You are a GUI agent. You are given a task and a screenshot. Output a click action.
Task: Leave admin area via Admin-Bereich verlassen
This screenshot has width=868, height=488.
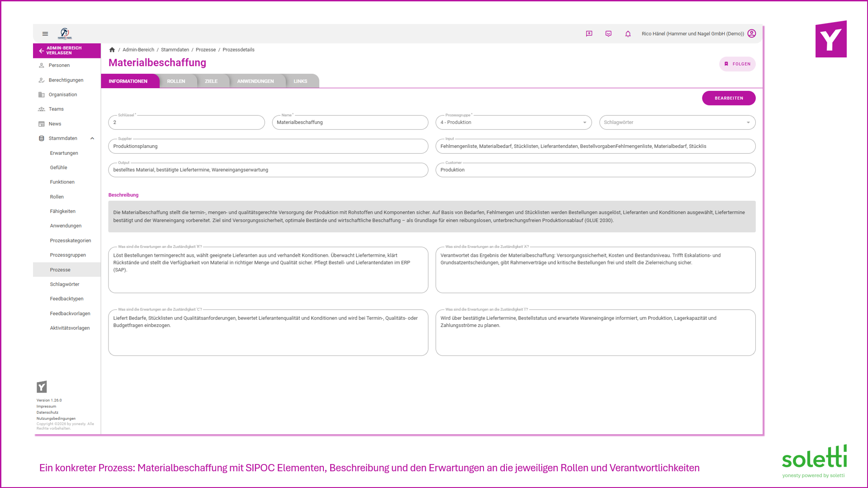tap(67, 51)
